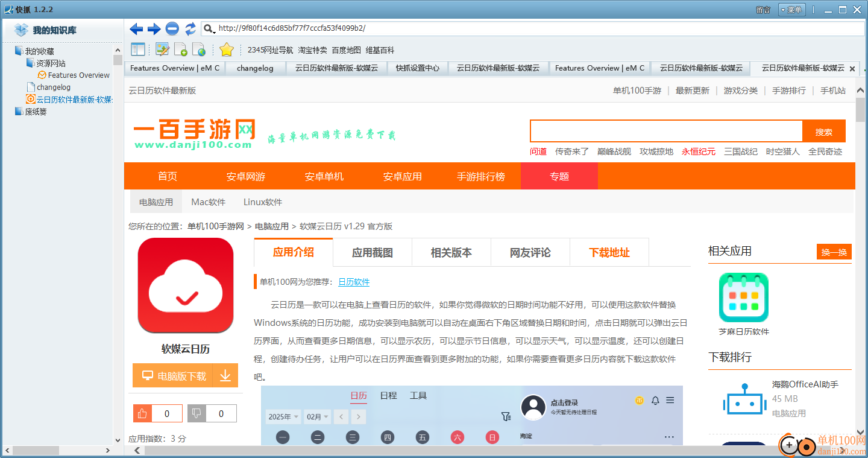Screen dimensions: 868x458
Task: Switch to the 相关版本 tab
Action: pos(451,252)
